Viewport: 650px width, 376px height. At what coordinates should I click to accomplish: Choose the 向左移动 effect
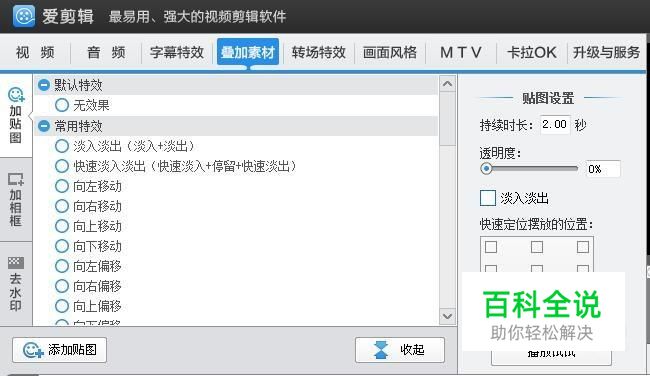(62, 186)
